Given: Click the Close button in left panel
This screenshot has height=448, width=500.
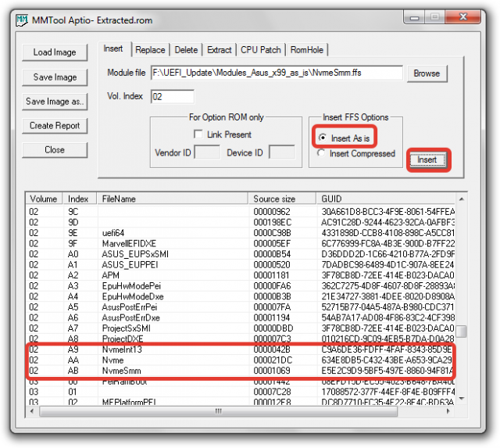Looking at the screenshot, I should (x=55, y=150).
